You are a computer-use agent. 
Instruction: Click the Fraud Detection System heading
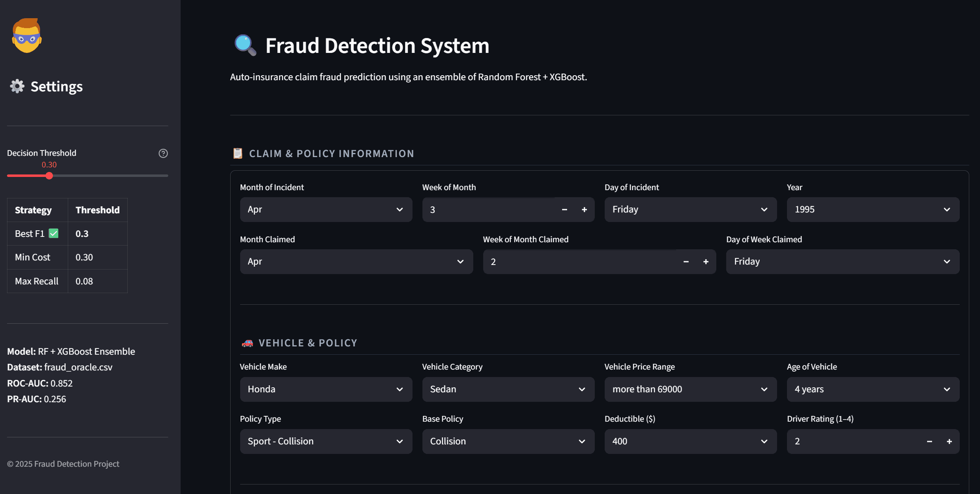377,45
